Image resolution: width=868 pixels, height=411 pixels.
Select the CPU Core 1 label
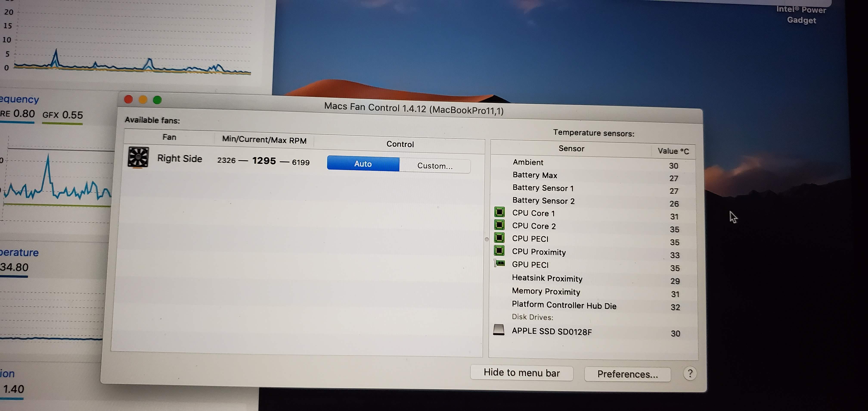tap(533, 213)
